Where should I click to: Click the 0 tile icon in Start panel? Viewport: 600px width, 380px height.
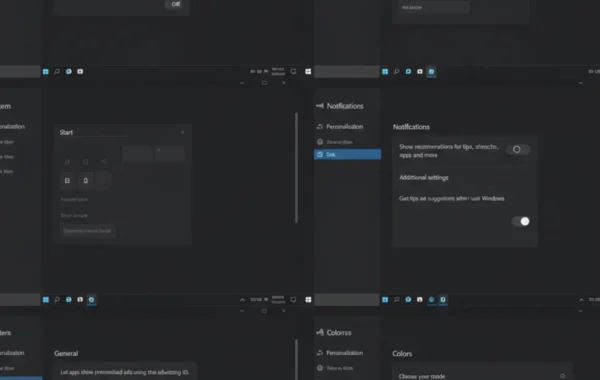click(x=86, y=181)
